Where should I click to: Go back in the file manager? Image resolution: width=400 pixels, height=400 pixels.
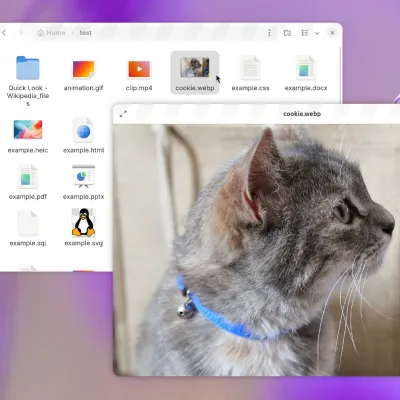click(4, 33)
